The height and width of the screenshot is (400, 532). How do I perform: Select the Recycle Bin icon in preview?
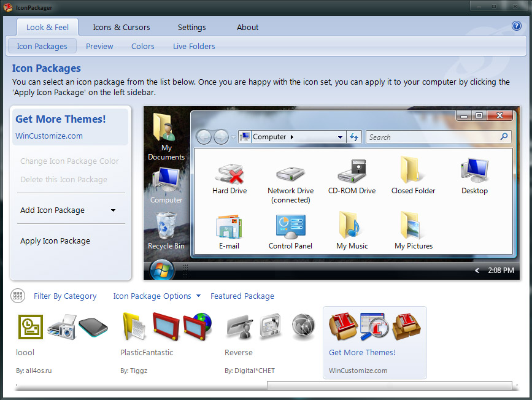[x=166, y=226]
